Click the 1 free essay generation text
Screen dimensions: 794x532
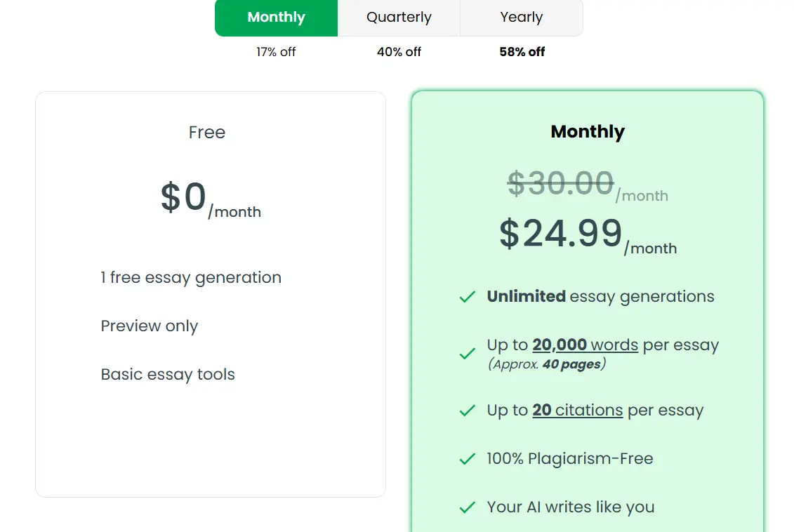(191, 278)
